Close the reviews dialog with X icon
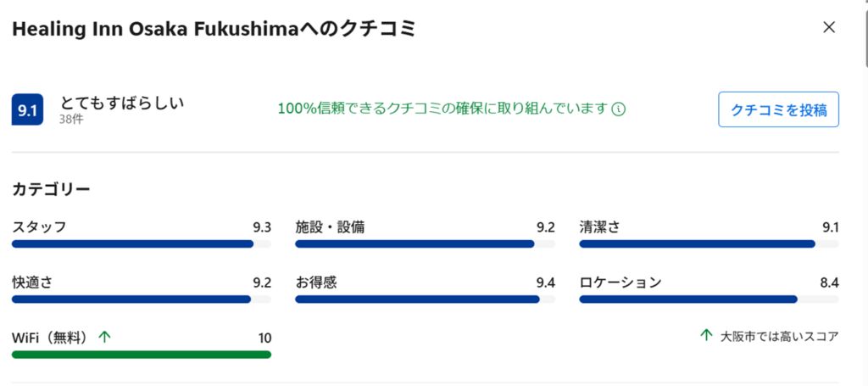This screenshot has width=868, height=386. point(829,27)
